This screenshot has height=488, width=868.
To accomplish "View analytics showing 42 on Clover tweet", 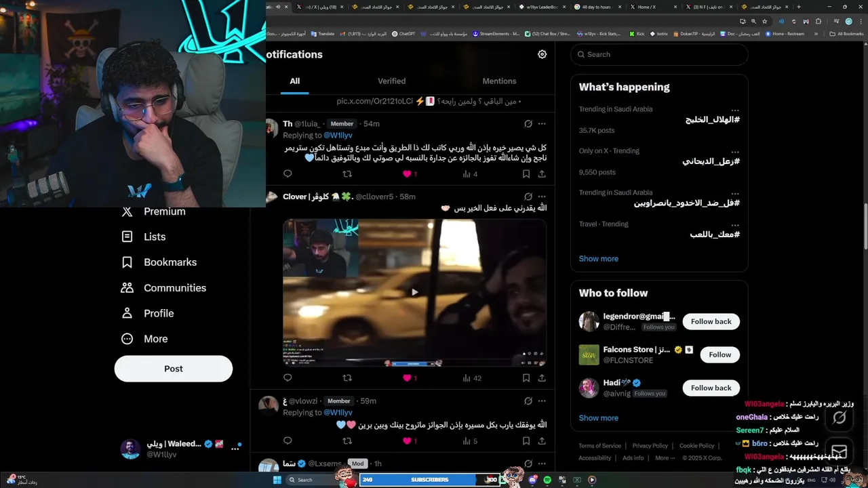I will (471, 378).
